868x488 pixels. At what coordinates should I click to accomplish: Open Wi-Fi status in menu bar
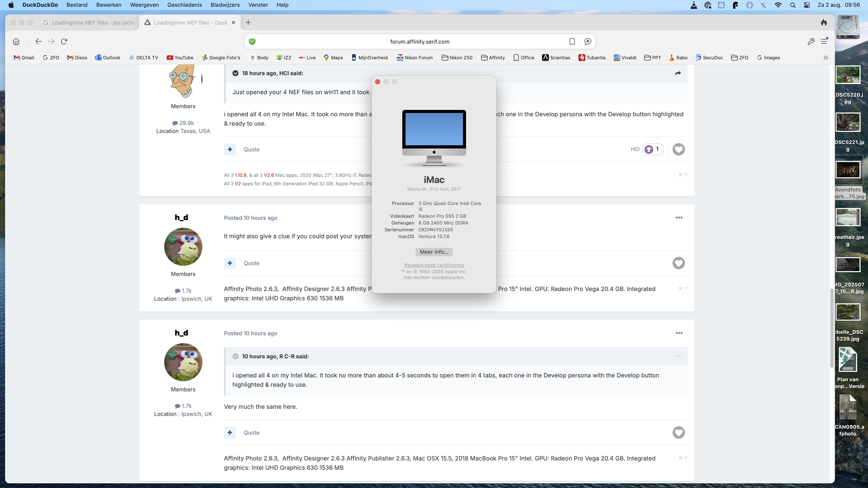click(x=778, y=5)
